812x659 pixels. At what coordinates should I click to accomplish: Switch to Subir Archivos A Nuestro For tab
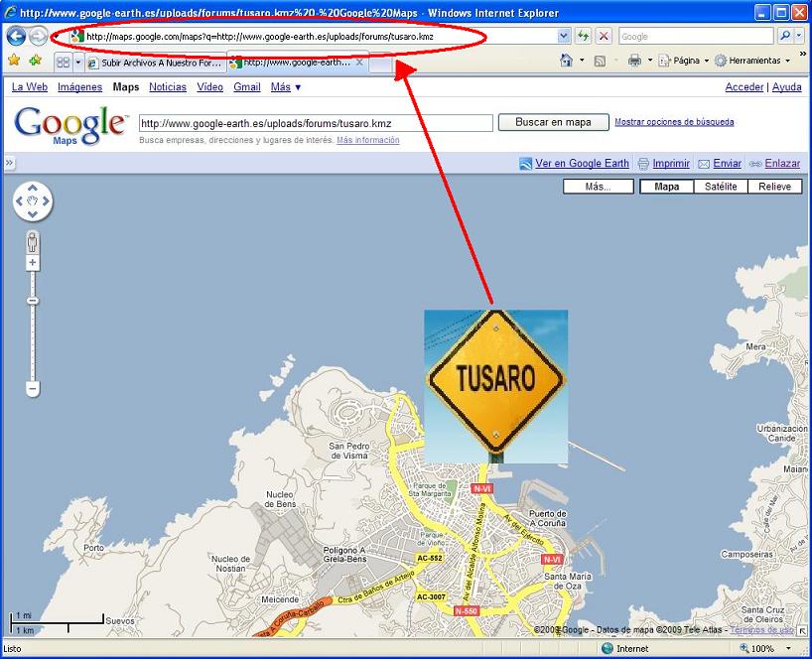[x=156, y=63]
